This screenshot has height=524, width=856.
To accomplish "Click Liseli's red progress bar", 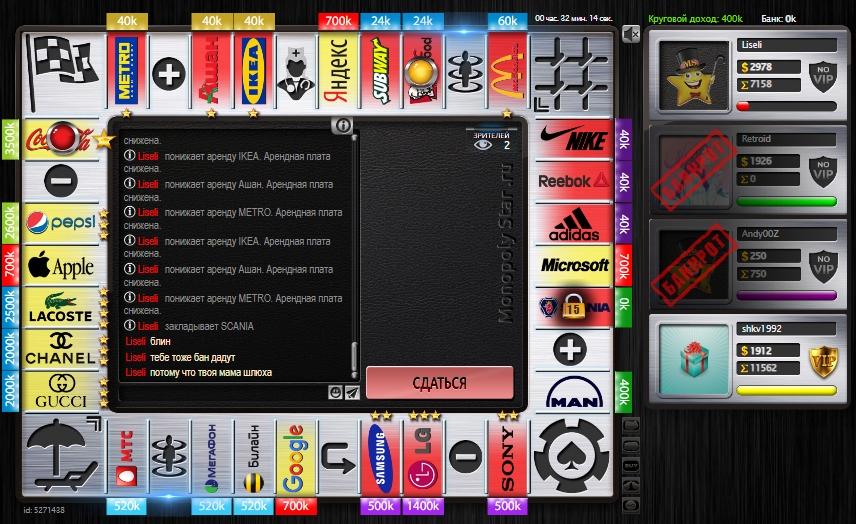I will [x=786, y=105].
